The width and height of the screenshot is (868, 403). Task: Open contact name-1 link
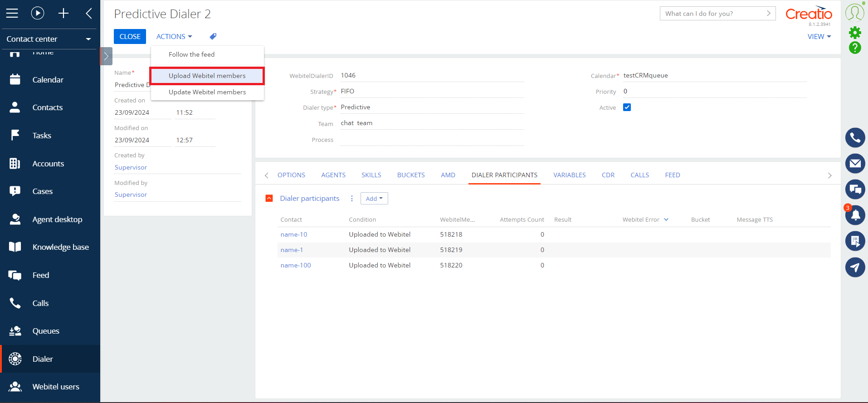click(x=292, y=250)
